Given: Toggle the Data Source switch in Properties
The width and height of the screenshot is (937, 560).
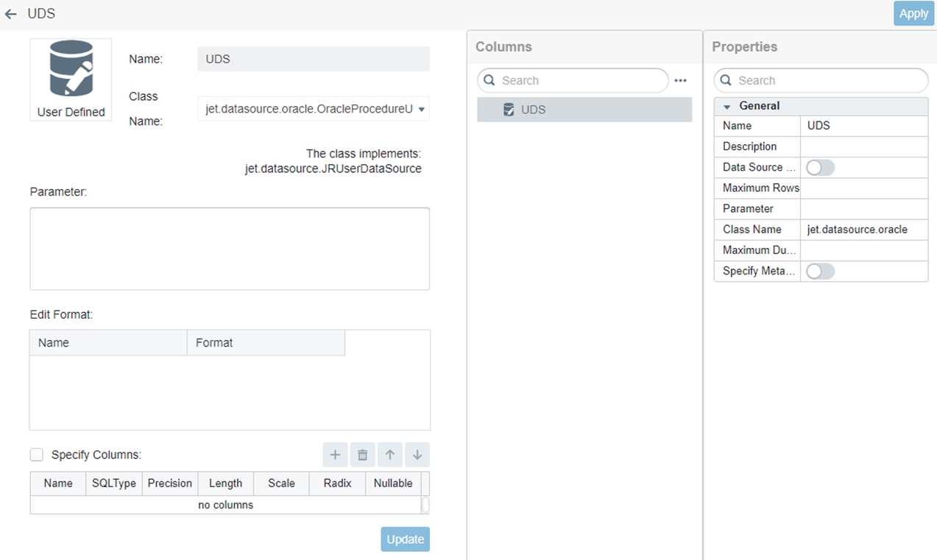Looking at the screenshot, I should [820, 167].
